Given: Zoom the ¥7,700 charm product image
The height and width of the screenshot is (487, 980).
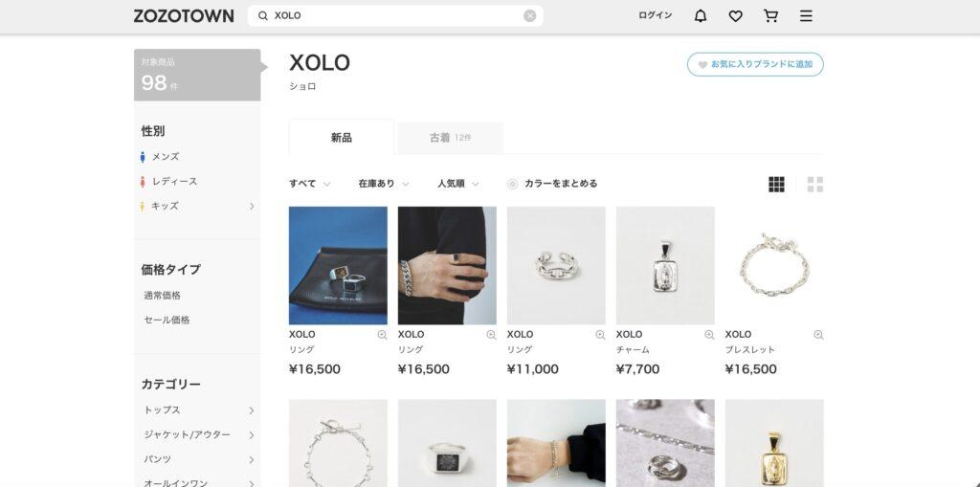Looking at the screenshot, I should 709,335.
